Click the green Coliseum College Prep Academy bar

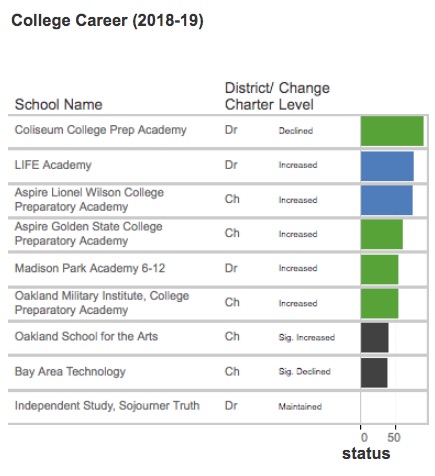[392, 131]
